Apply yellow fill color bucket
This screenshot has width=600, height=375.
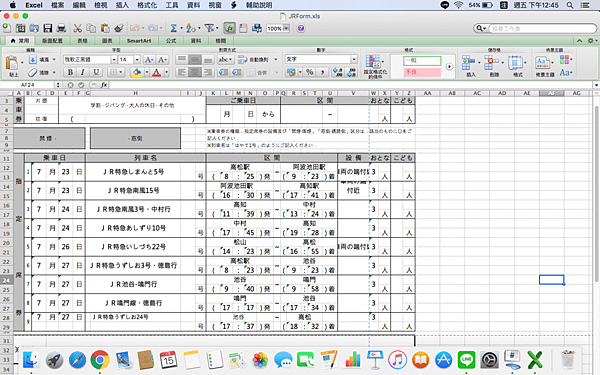point(137,72)
